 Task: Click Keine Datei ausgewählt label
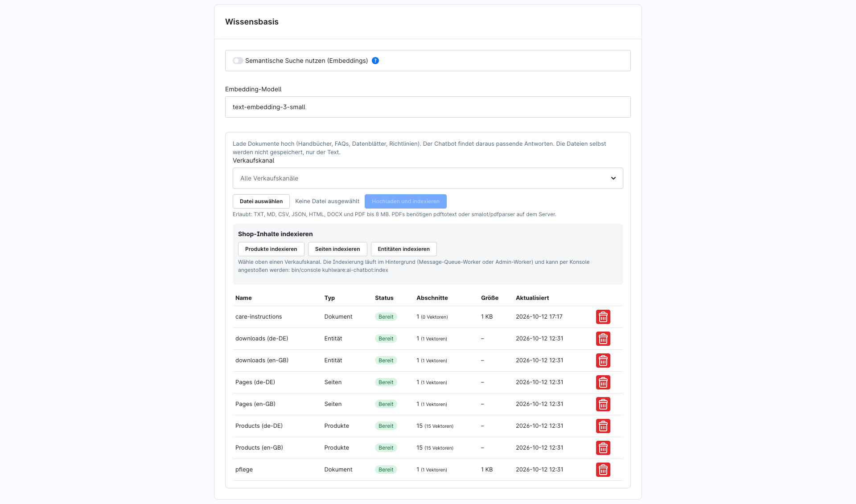pyautogui.click(x=327, y=201)
